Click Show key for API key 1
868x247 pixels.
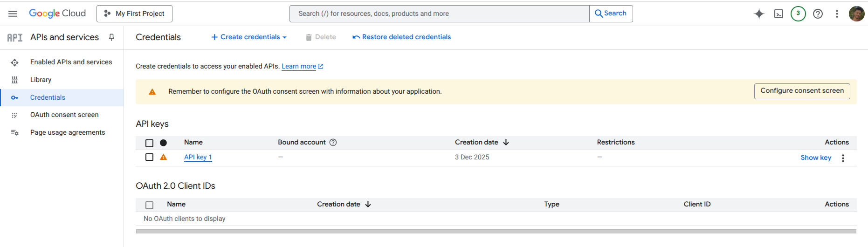816,158
